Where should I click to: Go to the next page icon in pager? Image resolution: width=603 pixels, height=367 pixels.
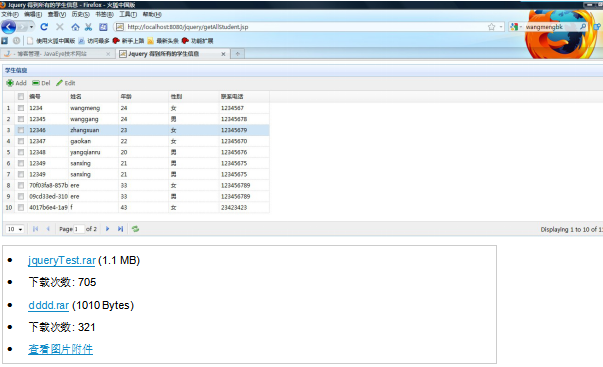click(107, 229)
